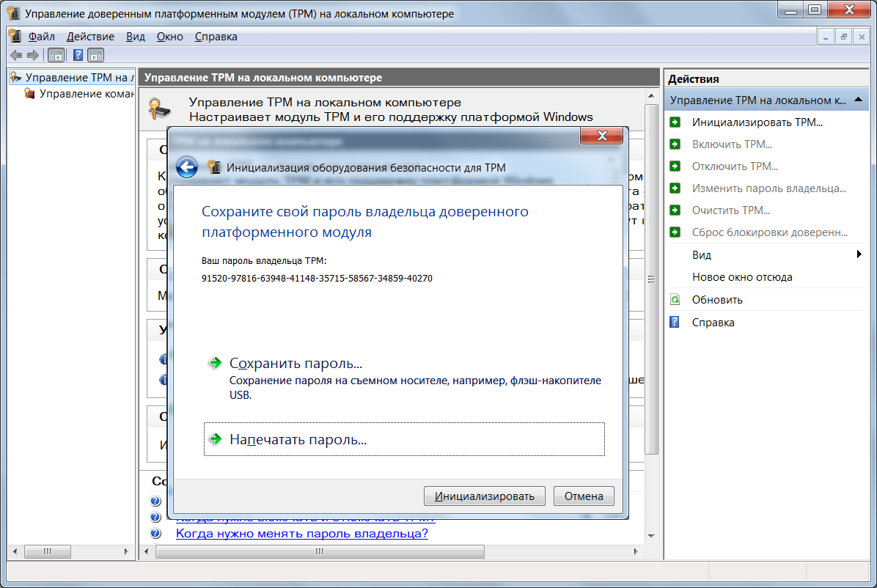
Task: Click the Справка icon in the actions pane
Action: pos(675,323)
